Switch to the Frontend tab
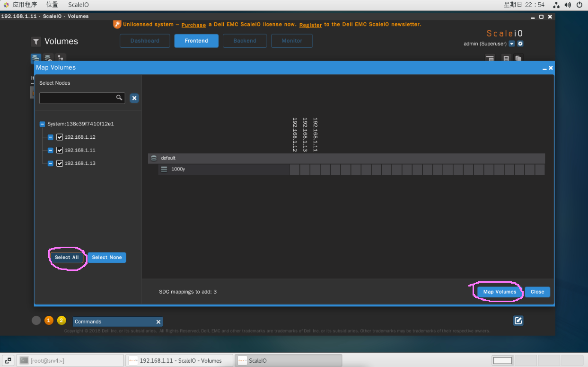588x367 pixels. [x=196, y=41]
